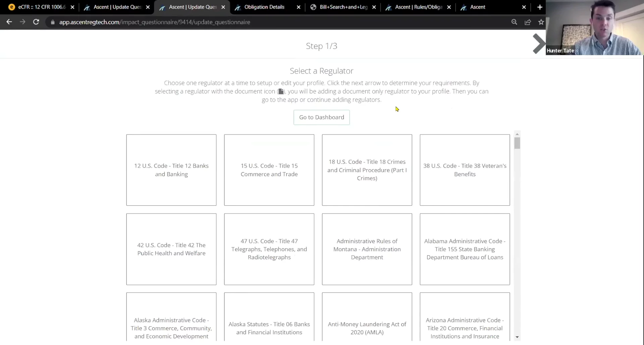Close the eCFR 12 CFR tab
The image size is (644, 345).
click(72, 7)
